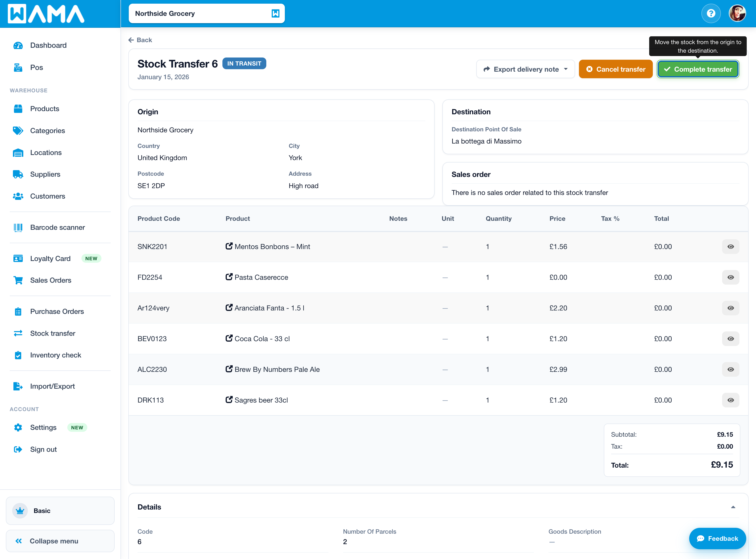Click the Stock transfer arrows icon
The height and width of the screenshot is (559, 756).
tap(18, 333)
